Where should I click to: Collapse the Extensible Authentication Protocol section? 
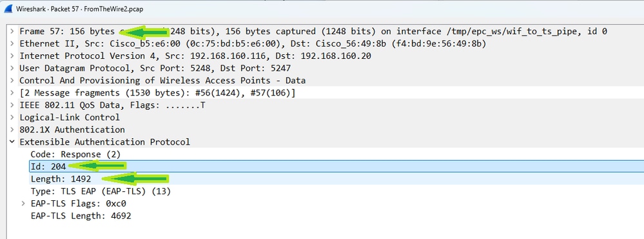[13, 142]
